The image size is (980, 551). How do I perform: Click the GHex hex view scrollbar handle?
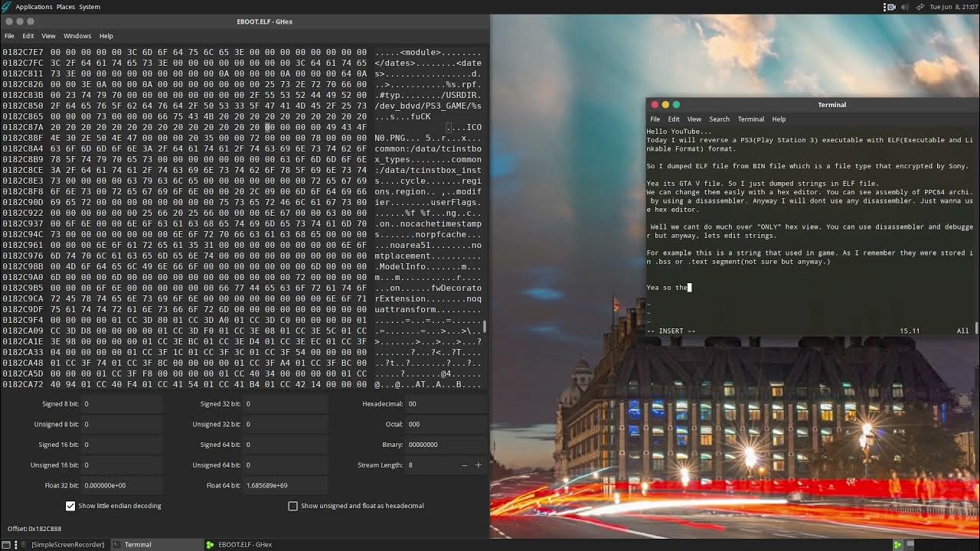point(485,327)
